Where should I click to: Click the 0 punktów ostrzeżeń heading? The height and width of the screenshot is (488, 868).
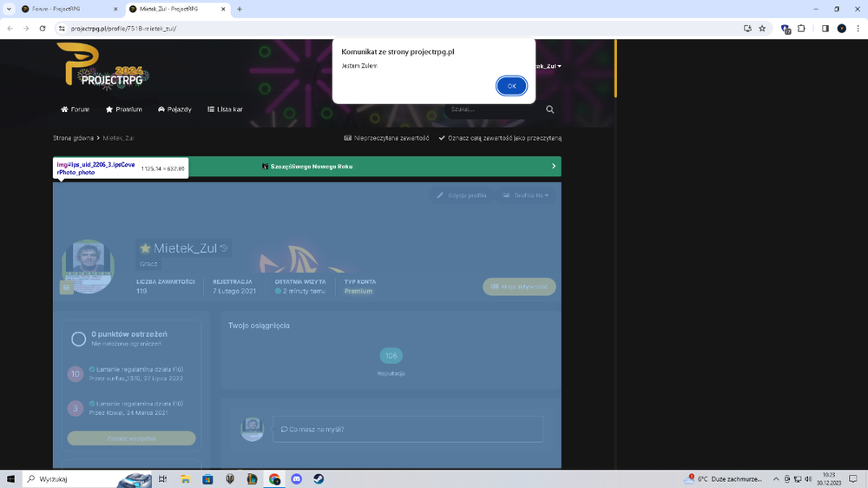click(x=129, y=334)
